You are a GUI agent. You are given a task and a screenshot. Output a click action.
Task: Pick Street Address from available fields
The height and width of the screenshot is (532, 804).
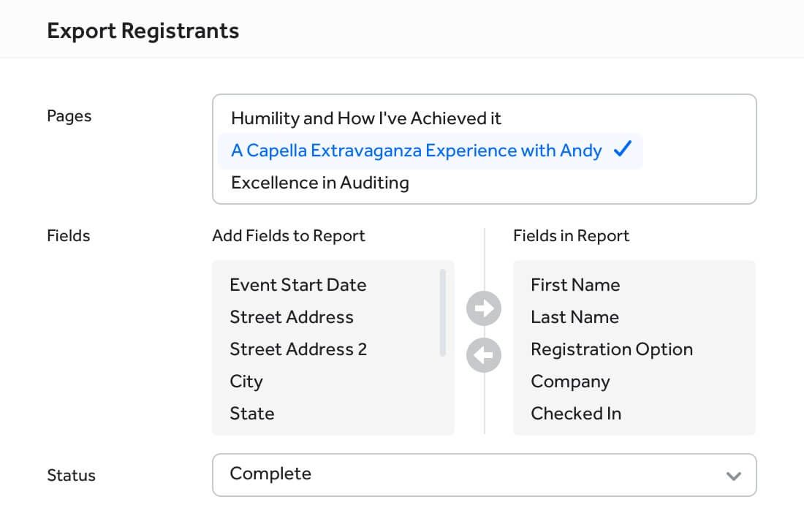point(291,317)
